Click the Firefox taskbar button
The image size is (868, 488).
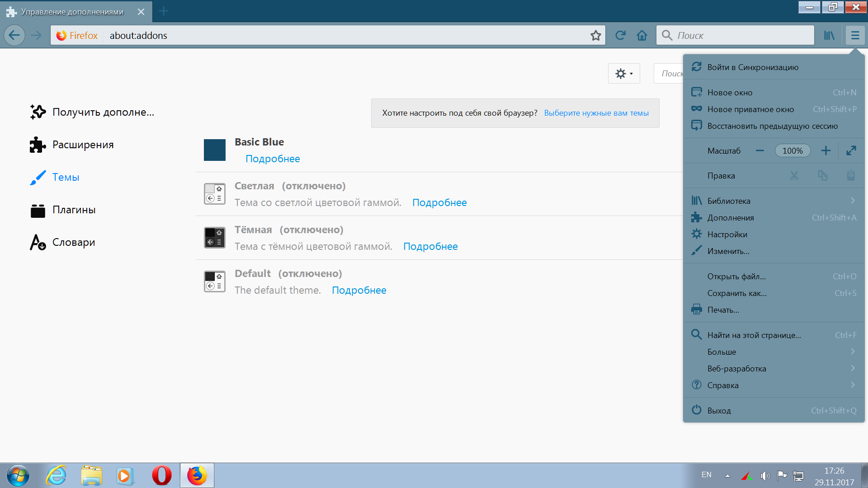tap(197, 475)
